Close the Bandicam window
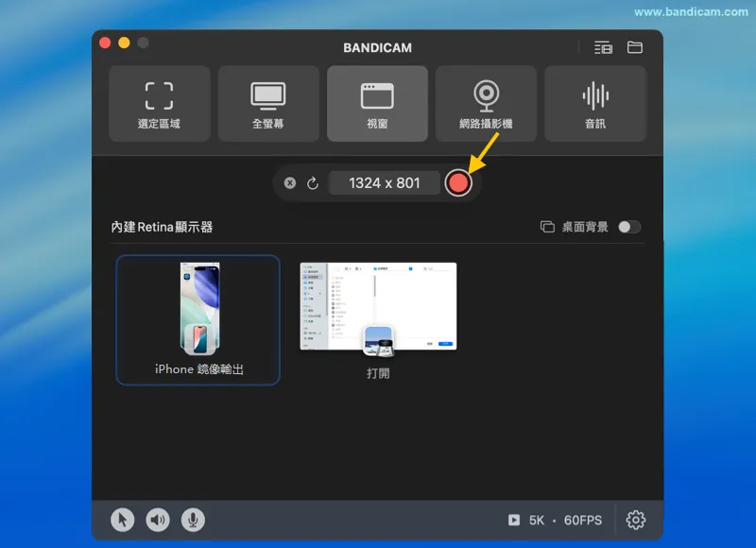 (x=105, y=43)
